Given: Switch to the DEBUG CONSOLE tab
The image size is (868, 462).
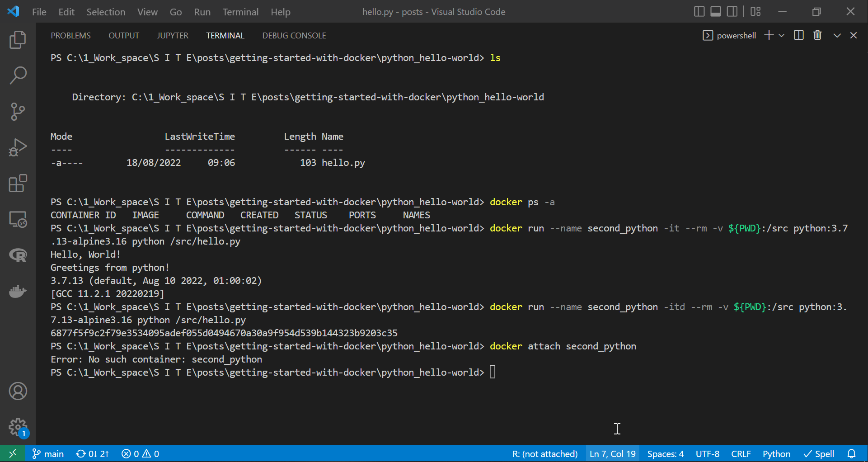Looking at the screenshot, I should (x=294, y=35).
